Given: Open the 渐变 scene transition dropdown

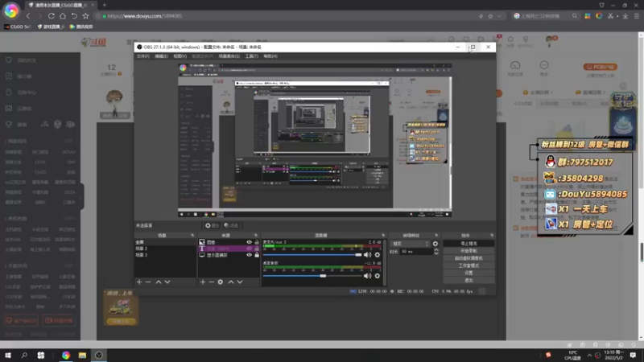Looking at the screenshot, I should pyautogui.click(x=410, y=244).
